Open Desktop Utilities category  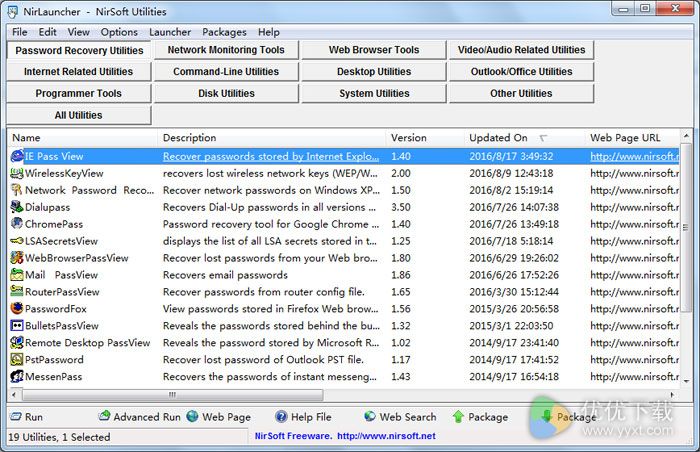click(374, 71)
